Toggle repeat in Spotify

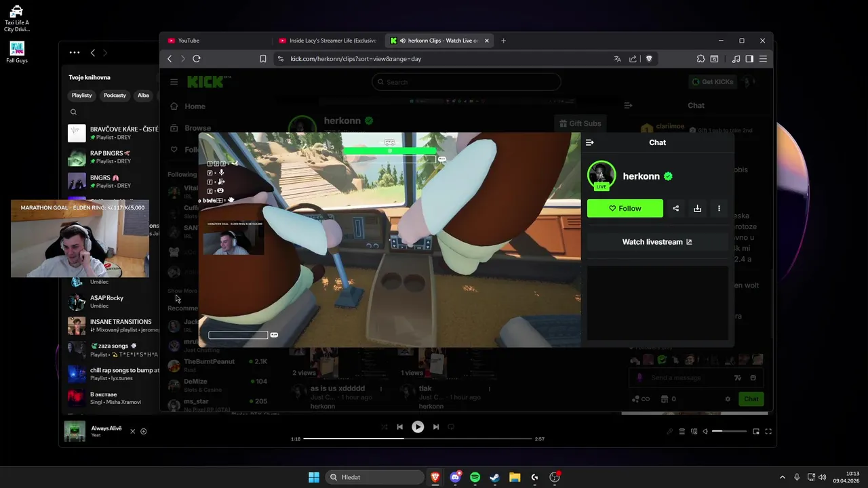451,427
